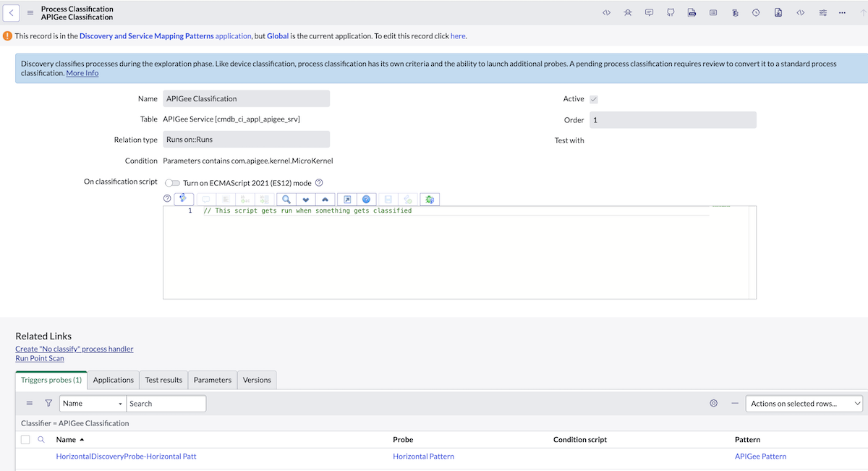
Task: Open Discovery and Service Mapping Patterns link
Action: click(147, 35)
